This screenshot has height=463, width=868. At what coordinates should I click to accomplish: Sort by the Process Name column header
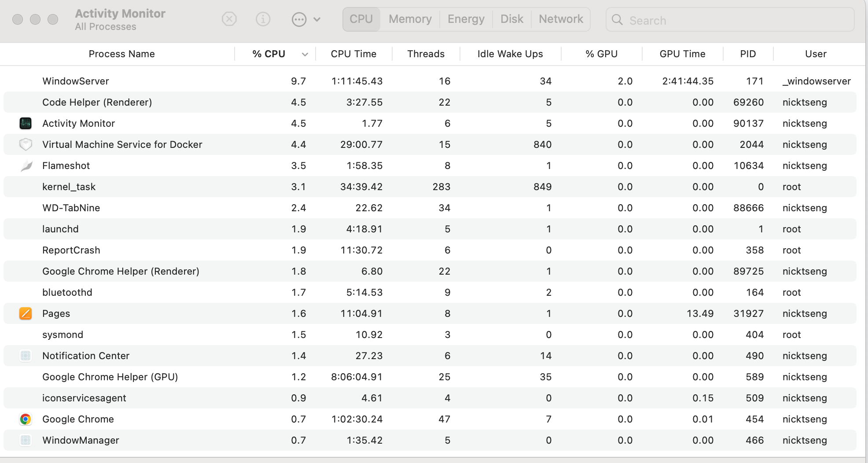[x=121, y=54]
